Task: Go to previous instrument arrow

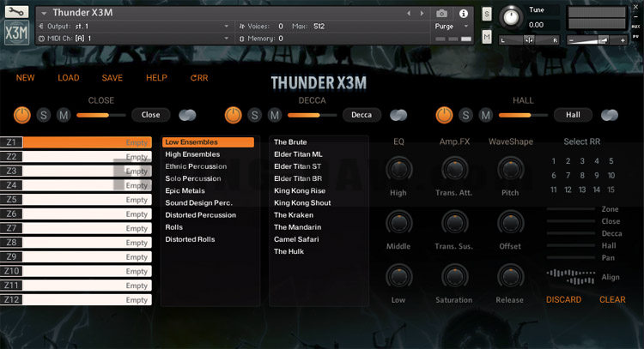Action: tap(409, 14)
